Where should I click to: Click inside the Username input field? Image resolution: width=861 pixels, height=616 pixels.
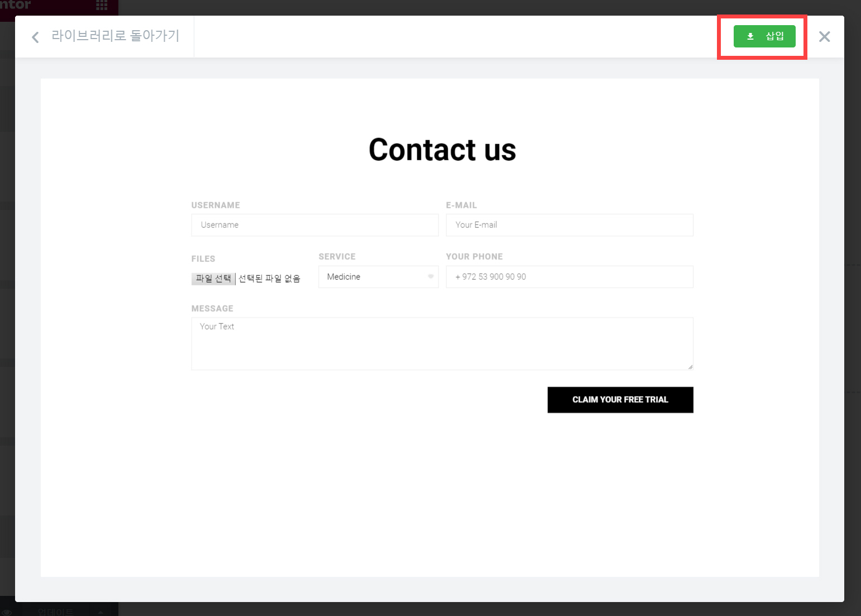point(314,225)
